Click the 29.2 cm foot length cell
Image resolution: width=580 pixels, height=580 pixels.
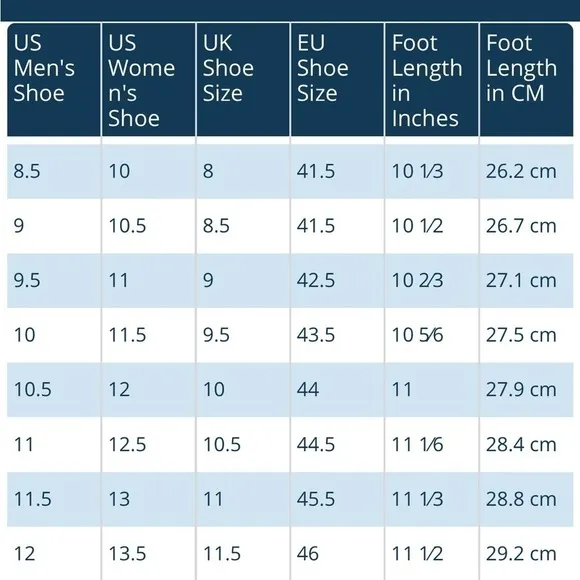point(526,553)
